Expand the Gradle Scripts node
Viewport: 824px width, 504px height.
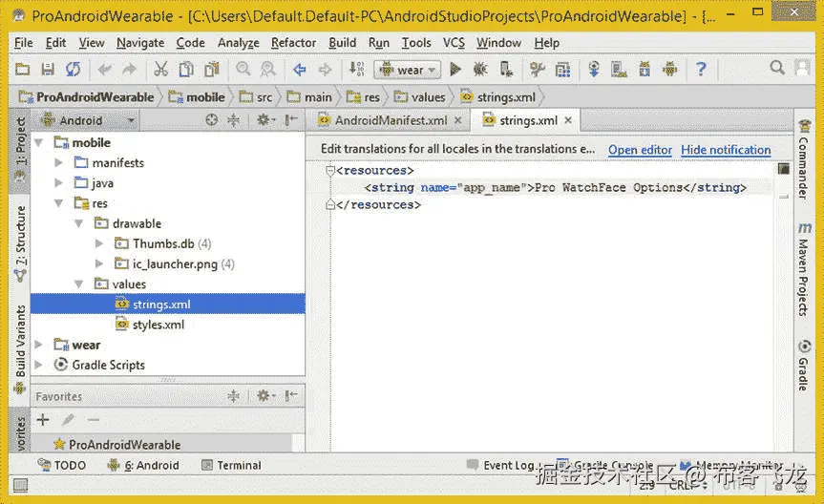(38, 365)
